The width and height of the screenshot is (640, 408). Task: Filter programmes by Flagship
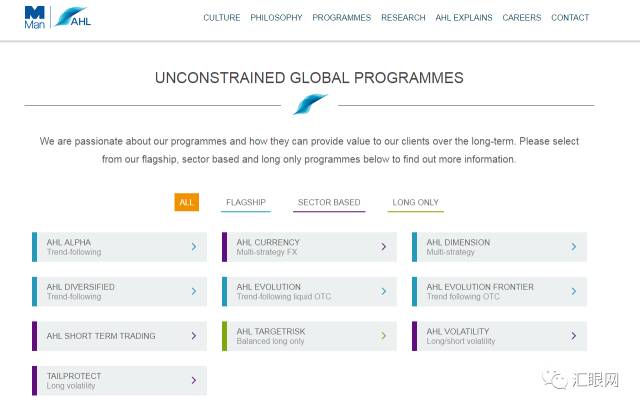246,203
